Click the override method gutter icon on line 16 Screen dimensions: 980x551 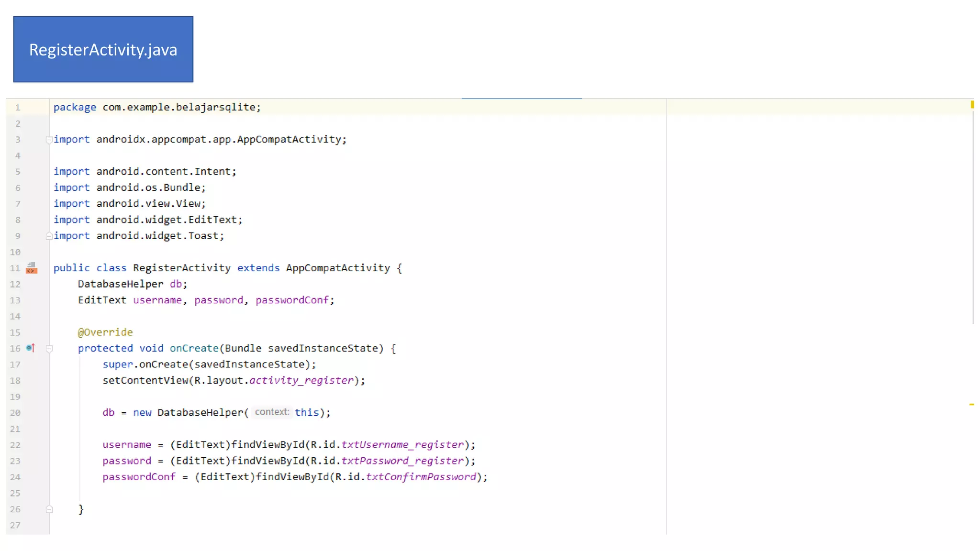pos(31,348)
